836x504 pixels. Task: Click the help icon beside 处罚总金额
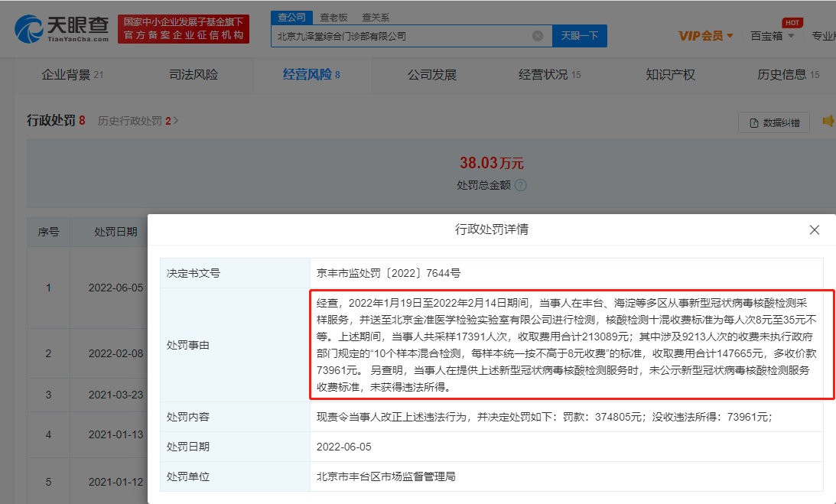tap(521, 185)
